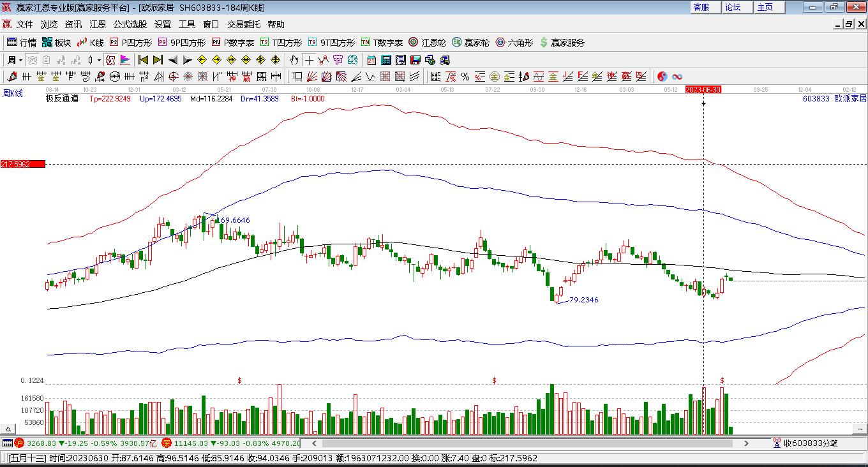Expand the volume panel up-arrow button
Viewport: 868px width, 467px height.
(9, 429)
